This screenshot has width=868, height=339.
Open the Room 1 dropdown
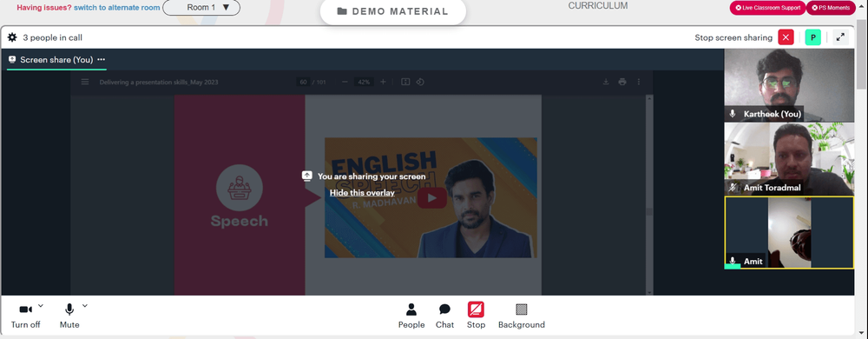pos(201,8)
